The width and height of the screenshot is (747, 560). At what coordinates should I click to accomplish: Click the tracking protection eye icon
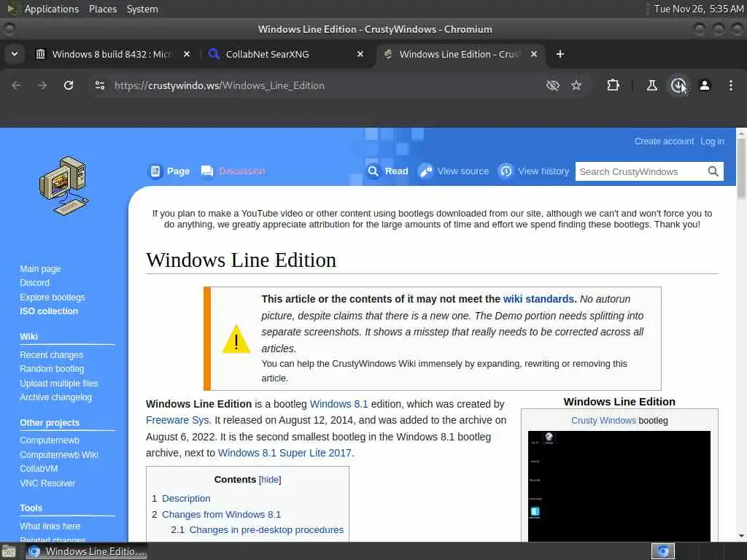(x=553, y=85)
